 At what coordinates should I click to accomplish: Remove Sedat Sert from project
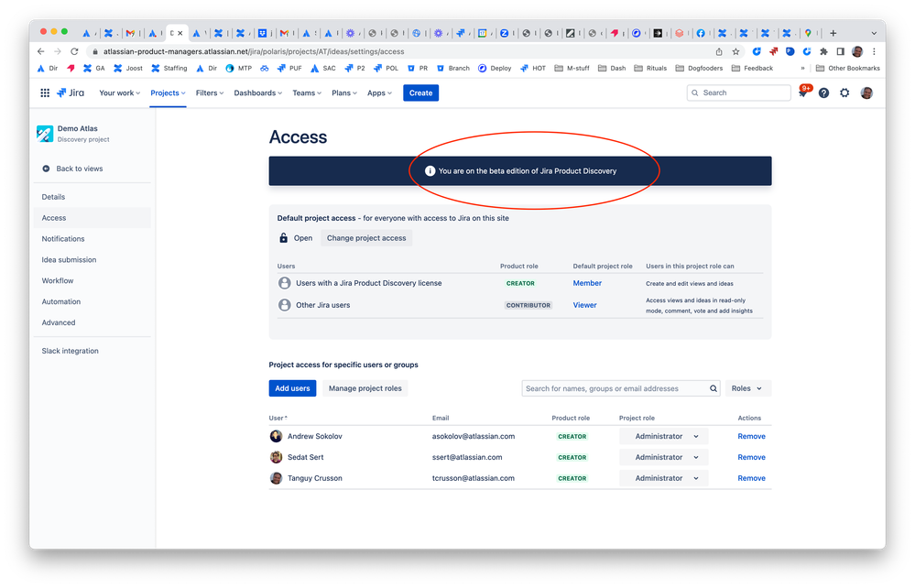(752, 457)
